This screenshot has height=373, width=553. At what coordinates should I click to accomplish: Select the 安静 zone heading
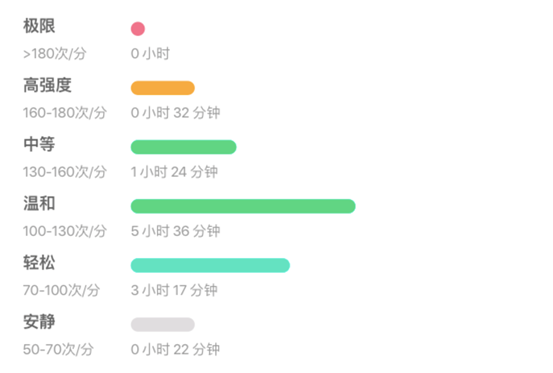pyautogui.click(x=39, y=322)
